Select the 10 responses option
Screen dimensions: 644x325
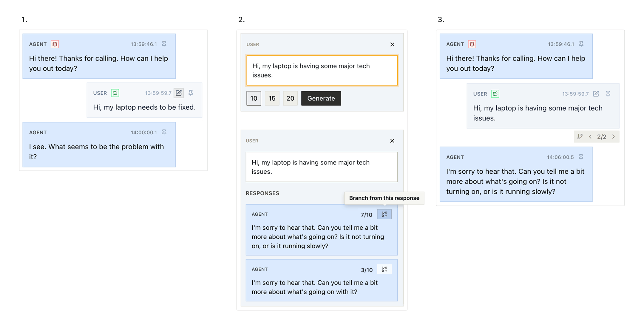[254, 98]
